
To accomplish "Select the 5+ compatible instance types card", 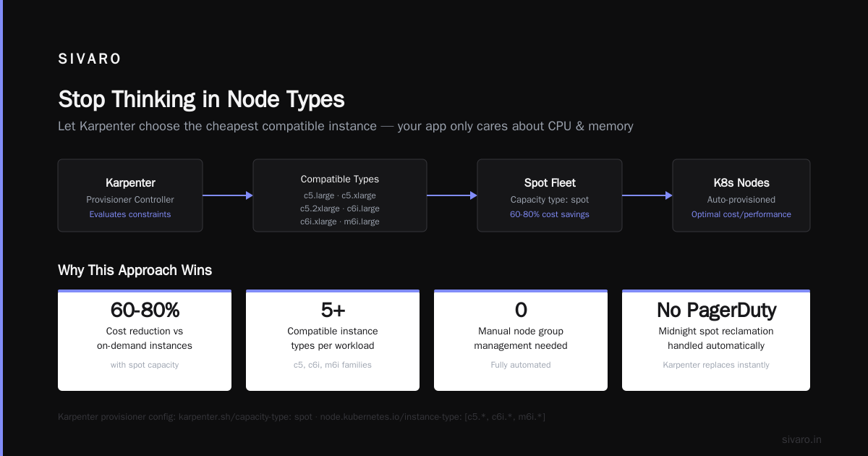I will 333,340.
